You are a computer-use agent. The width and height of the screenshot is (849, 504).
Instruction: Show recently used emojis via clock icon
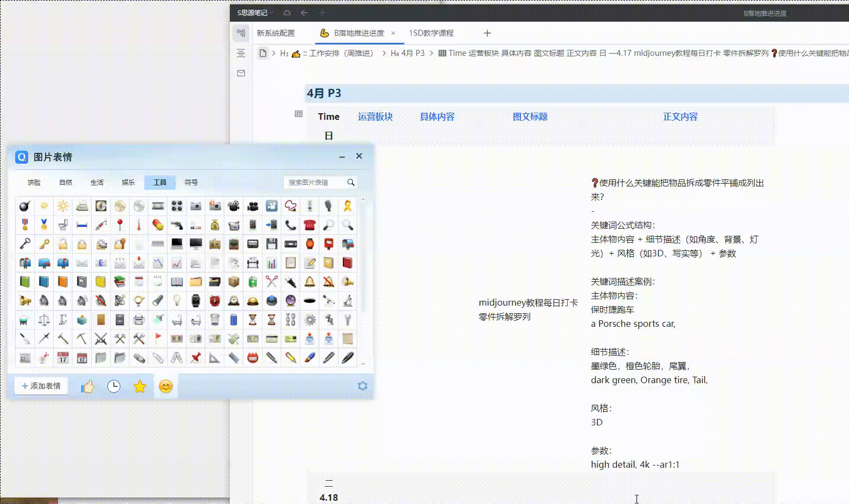(114, 386)
